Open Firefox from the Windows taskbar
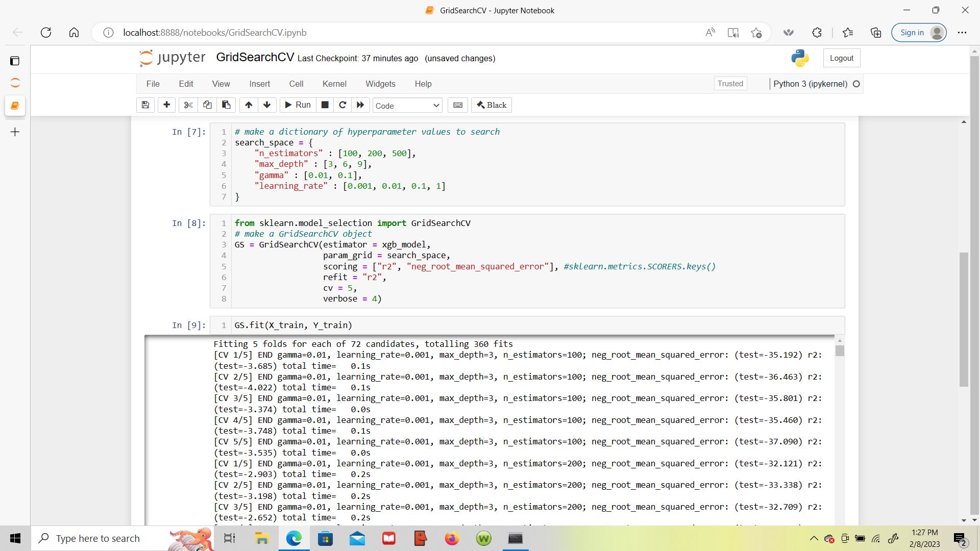 pyautogui.click(x=452, y=538)
